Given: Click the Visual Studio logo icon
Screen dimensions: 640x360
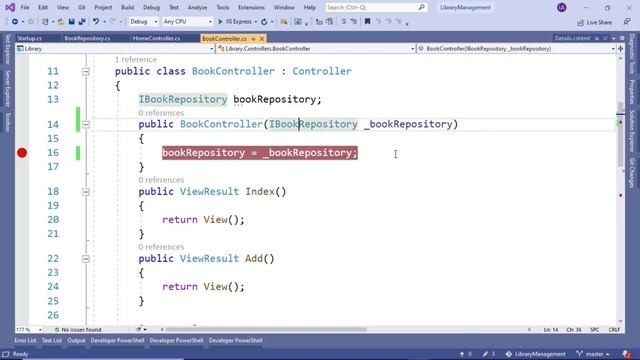Looking at the screenshot, I should [x=10, y=7].
